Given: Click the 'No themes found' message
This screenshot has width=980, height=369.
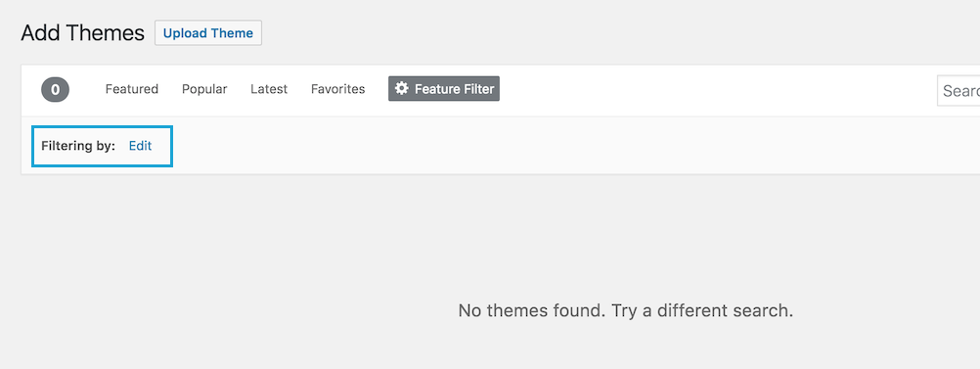Looking at the screenshot, I should point(626,310).
